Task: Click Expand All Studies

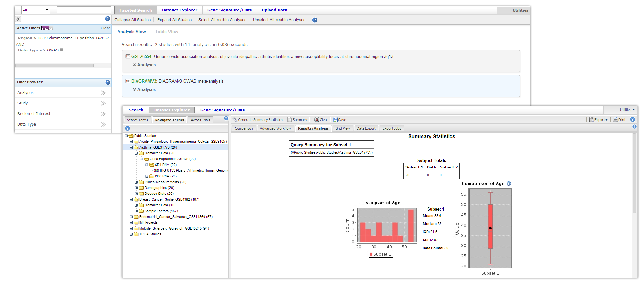Action: coord(175,20)
